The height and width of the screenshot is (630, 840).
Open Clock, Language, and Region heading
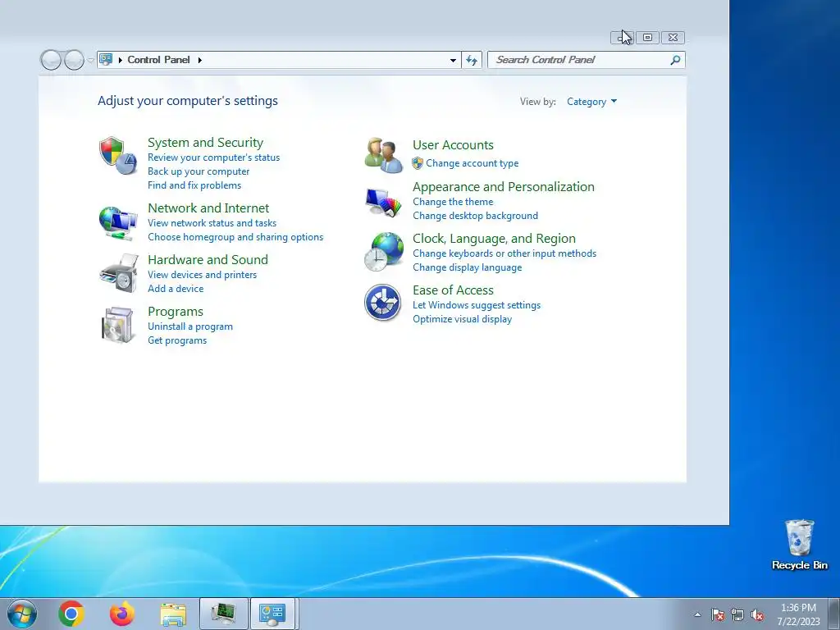coord(494,239)
